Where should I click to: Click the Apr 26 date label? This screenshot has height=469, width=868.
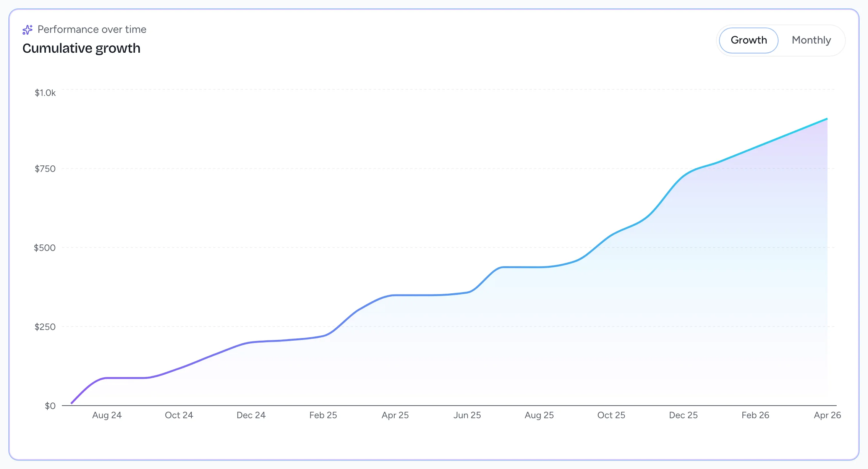click(828, 415)
